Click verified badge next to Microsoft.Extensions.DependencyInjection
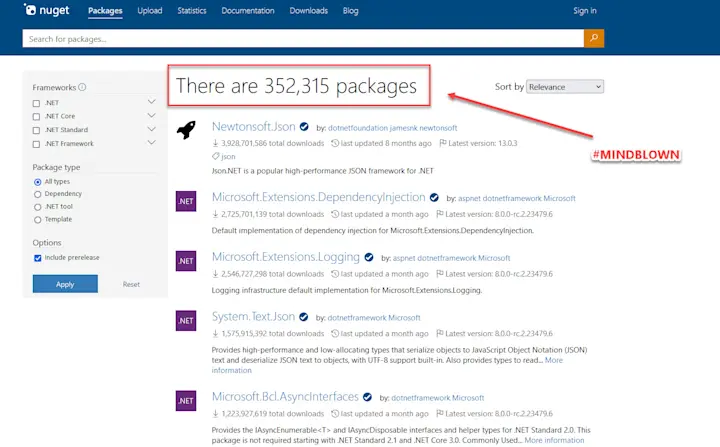The width and height of the screenshot is (720, 447). tap(434, 198)
